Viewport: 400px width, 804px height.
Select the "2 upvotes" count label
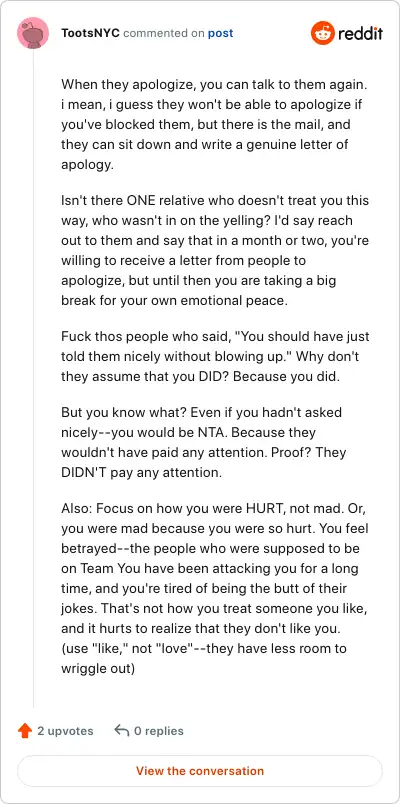point(65,731)
